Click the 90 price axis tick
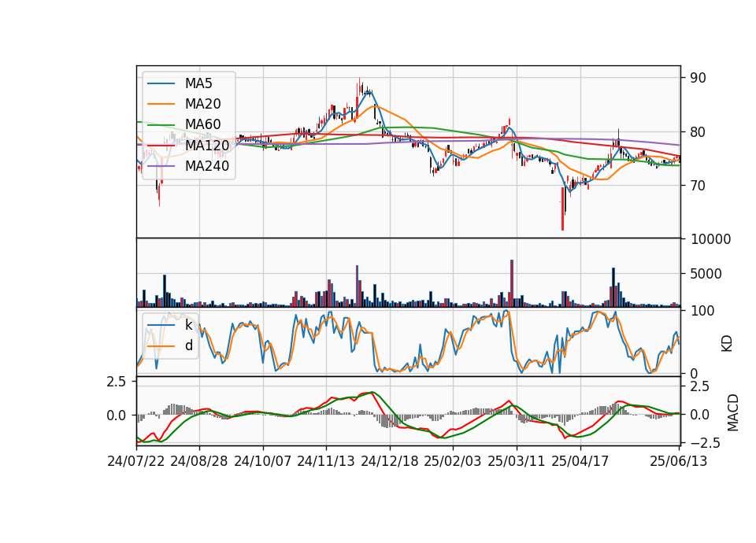 point(698,78)
